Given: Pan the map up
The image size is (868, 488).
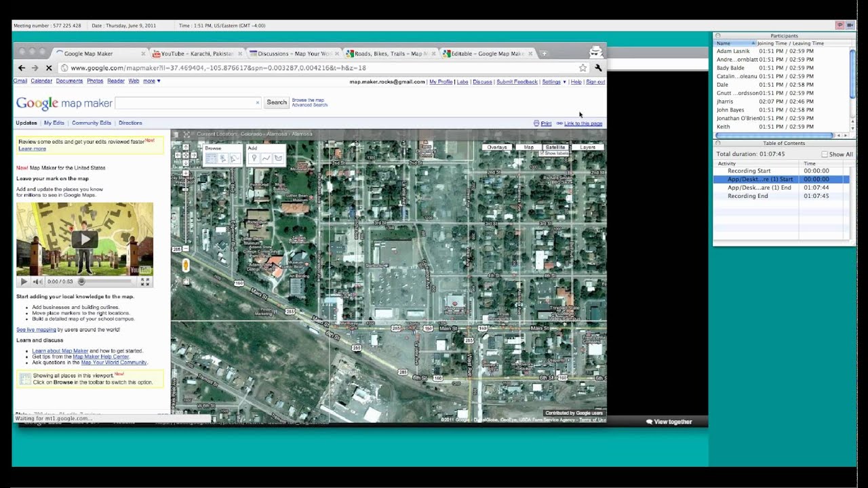Looking at the screenshot, I should 186,148.
